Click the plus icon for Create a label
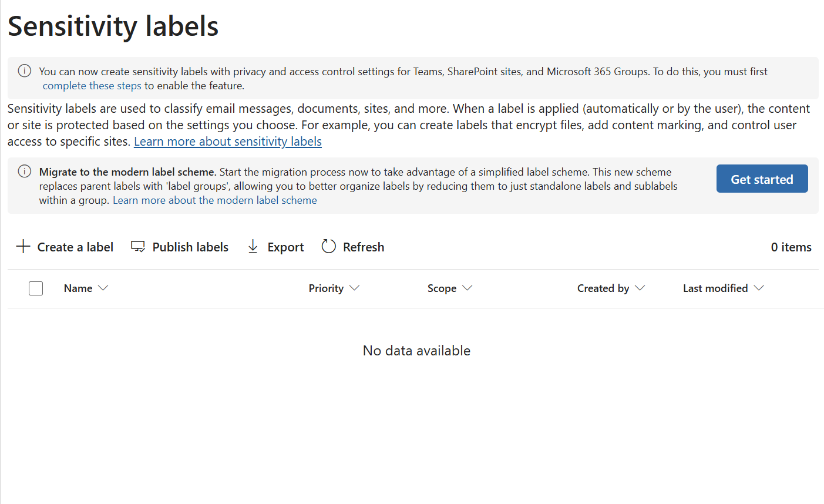The width and height of the screenshot is (824, 504). click(23, 246)
